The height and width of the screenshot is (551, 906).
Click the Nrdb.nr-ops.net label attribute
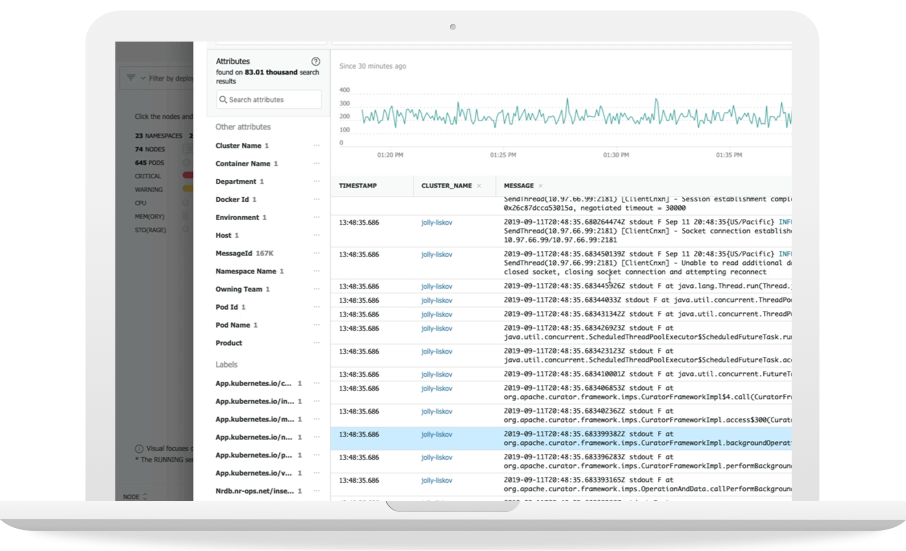click(255, 491)
